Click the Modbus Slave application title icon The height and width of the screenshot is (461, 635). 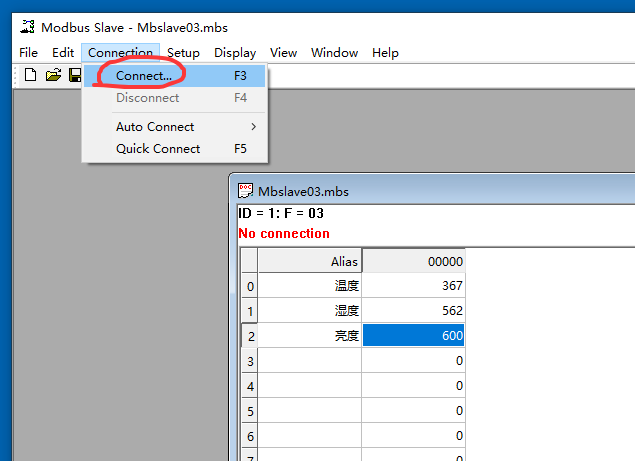click(x=28, y=27)
